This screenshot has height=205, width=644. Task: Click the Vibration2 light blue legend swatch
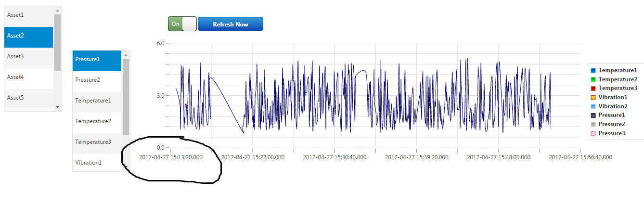[593, 106]
